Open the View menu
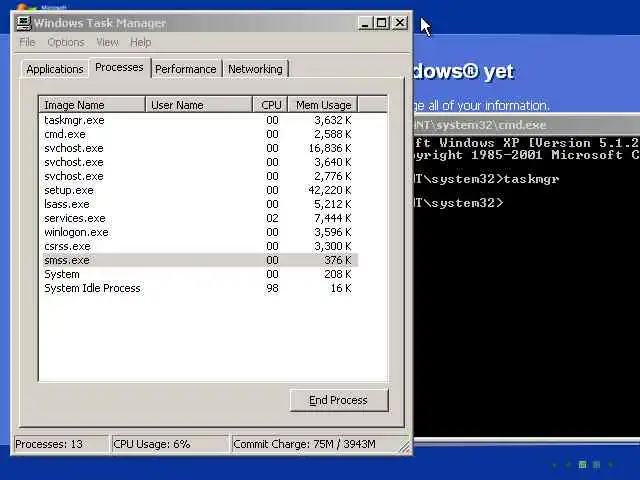The height and width of the screenshot is (480, 640). (x=107, y=42)
